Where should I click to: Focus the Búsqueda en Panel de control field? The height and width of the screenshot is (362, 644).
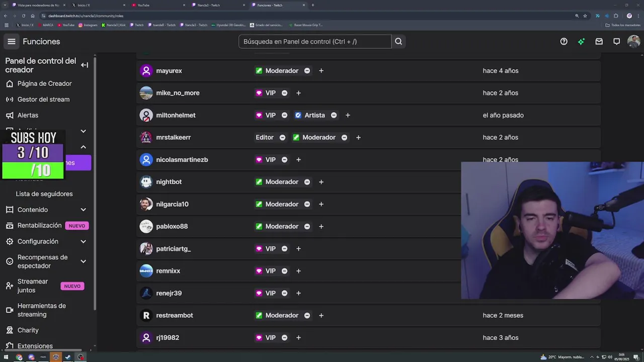pyautogui.click(x=315, y=41)
